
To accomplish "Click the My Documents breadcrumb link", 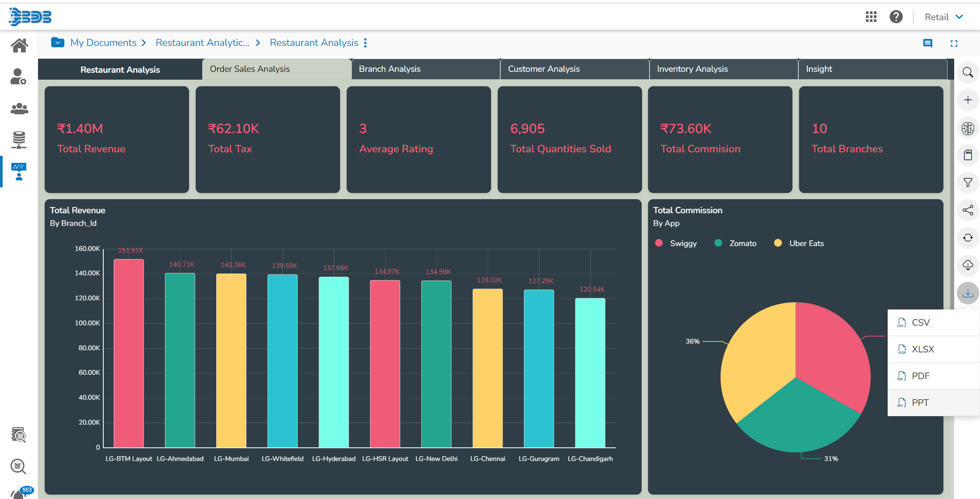I will pyautogui.click(x=103, y=42).
